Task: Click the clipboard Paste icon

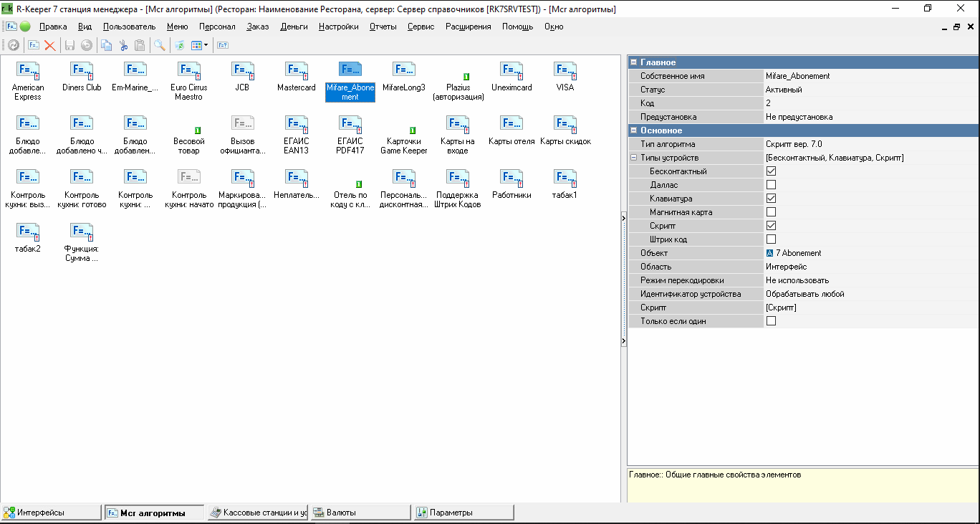Action: (x=140, y=45)
